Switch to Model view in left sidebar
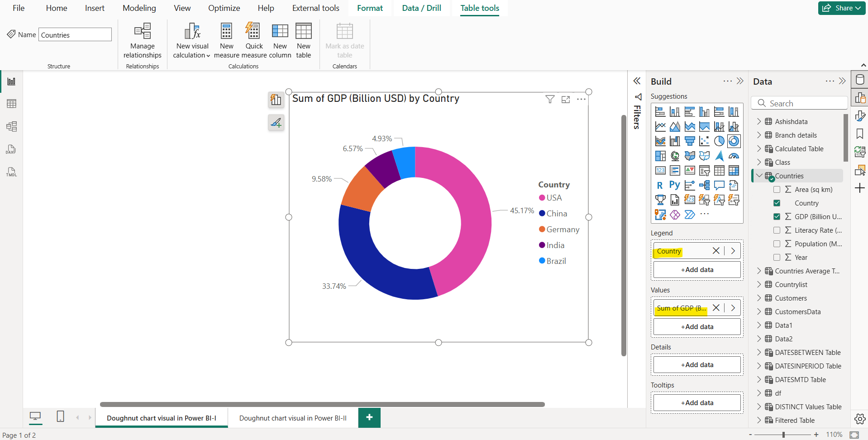 tap(11, 127)
